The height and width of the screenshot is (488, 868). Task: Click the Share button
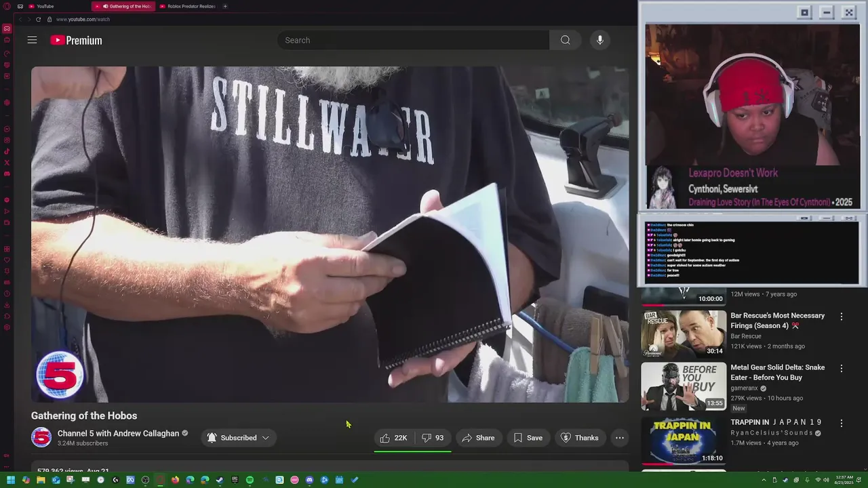point(478,438)
